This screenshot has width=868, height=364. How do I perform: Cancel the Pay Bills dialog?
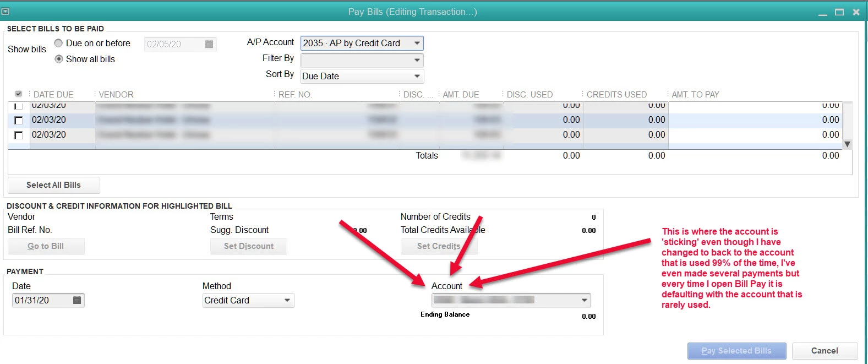pyautogui.click(x=825, y=351)
